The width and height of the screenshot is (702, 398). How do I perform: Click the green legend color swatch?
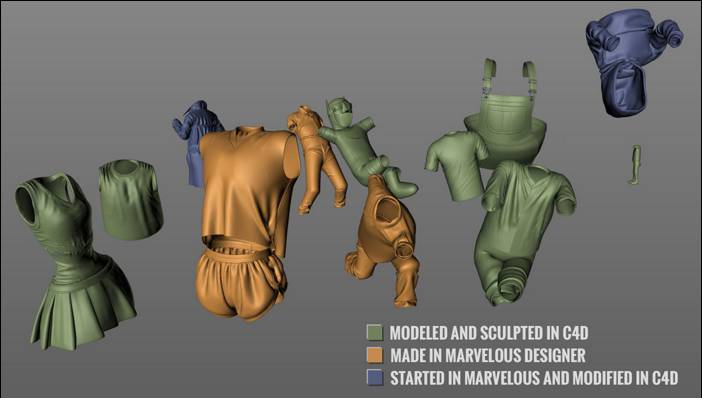tap(375, 332)
